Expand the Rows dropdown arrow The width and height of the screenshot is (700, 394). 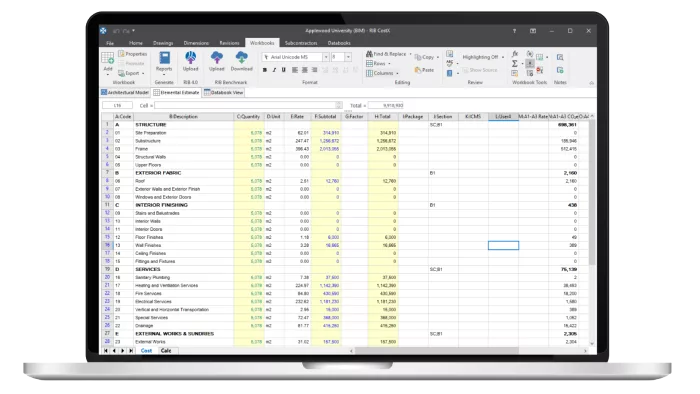pos(389,64)
